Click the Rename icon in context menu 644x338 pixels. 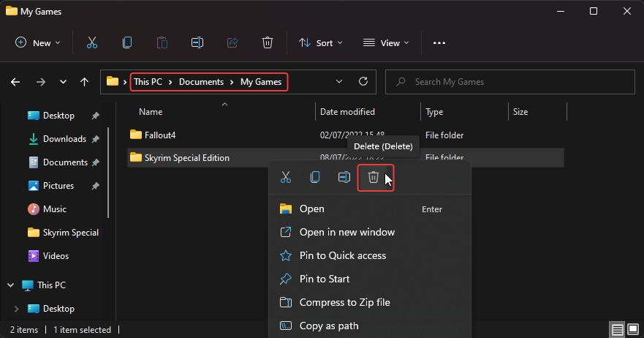pyautogui.click(x=344, y=177)
